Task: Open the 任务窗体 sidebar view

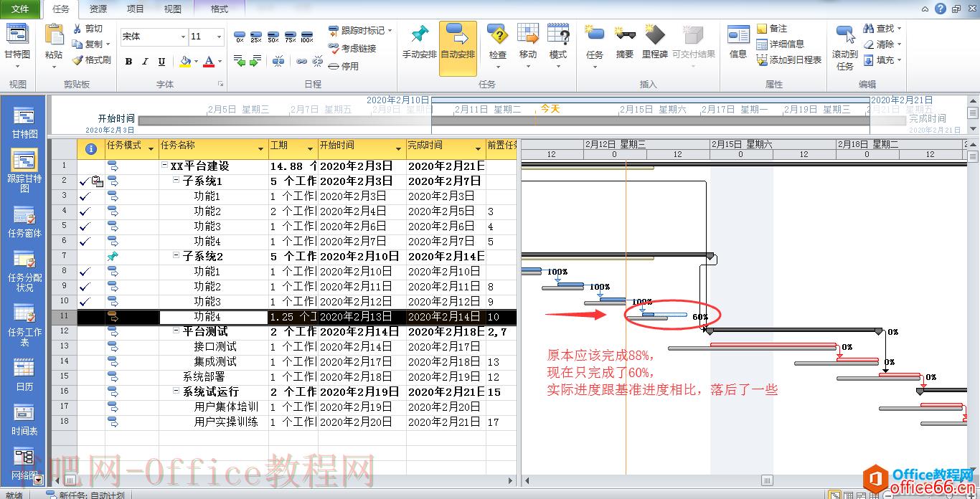Action: point(24,222)
